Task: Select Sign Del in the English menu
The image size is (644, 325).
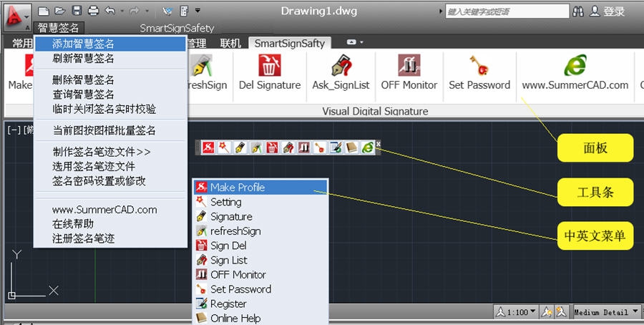Action: (x=260, y=246)
